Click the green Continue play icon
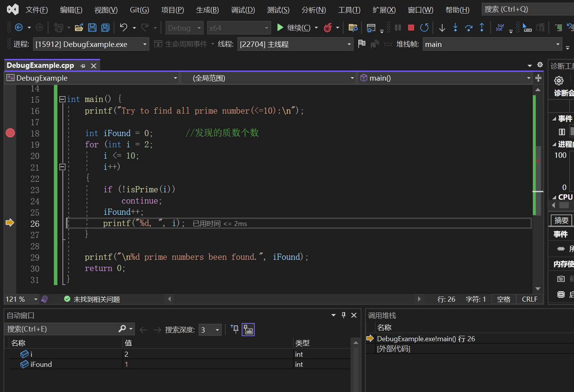The image size is (574, 392). (x=280, y=28)
